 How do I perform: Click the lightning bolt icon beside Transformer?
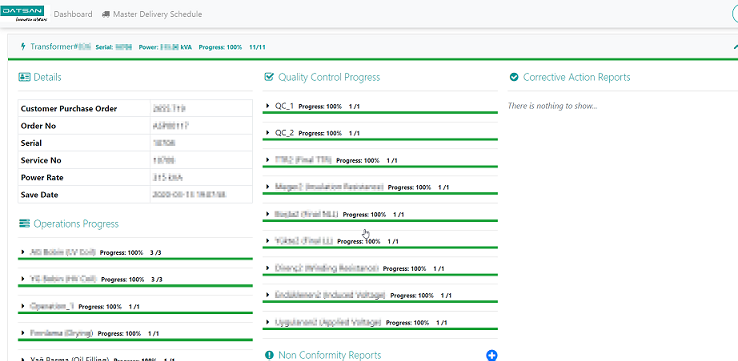tap(23, 46)
